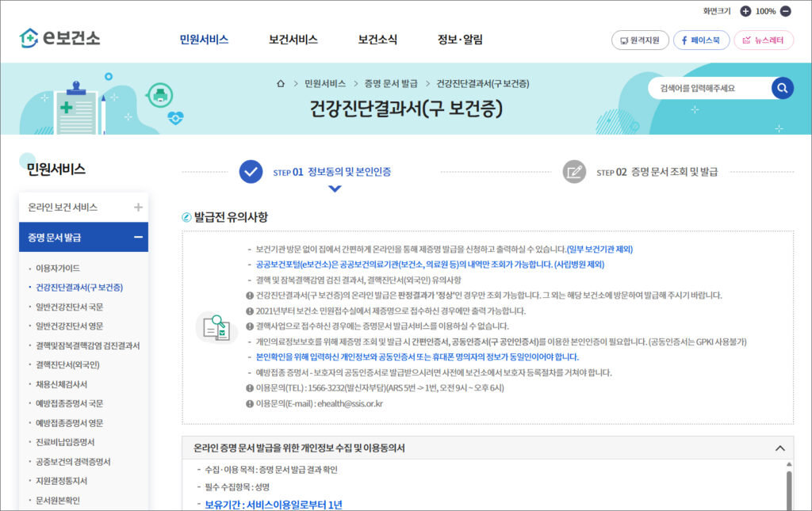
Task: Click the 검색어를 입력해주세요 search field
Action: tap(706, 88)
